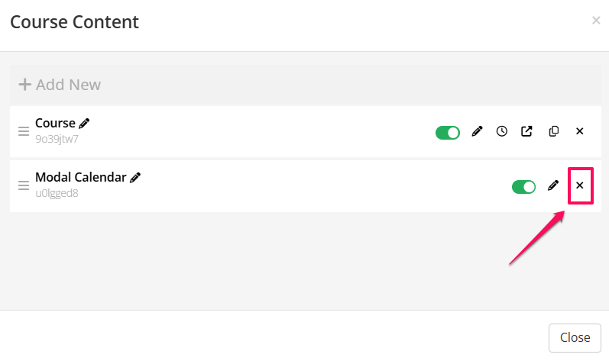This screenshot has width=609, height=364.
Task: Disable the Course toggle switch
Action: (448, 132)
